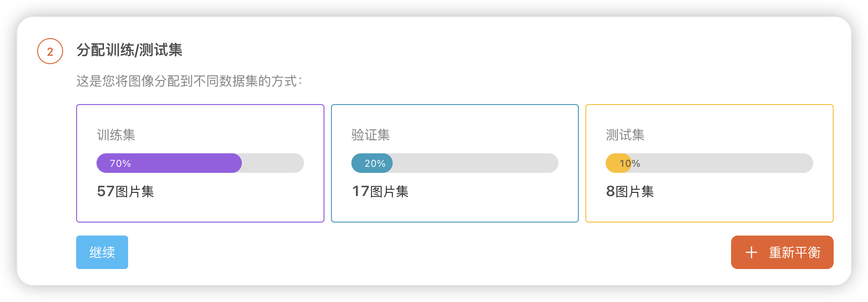The width and height of the screenshot is (868, 302).
Task: Click the description text about 数据集
Action: click(189, 81)
